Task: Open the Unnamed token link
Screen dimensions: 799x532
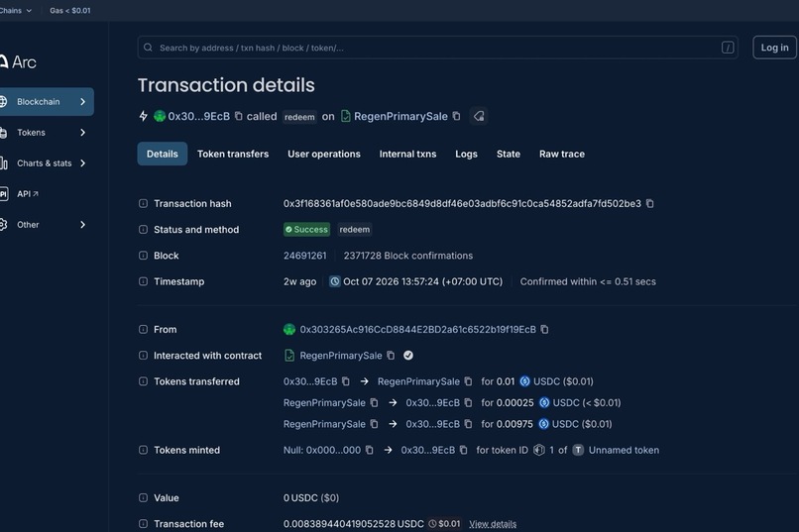Action: click(624, 450)
